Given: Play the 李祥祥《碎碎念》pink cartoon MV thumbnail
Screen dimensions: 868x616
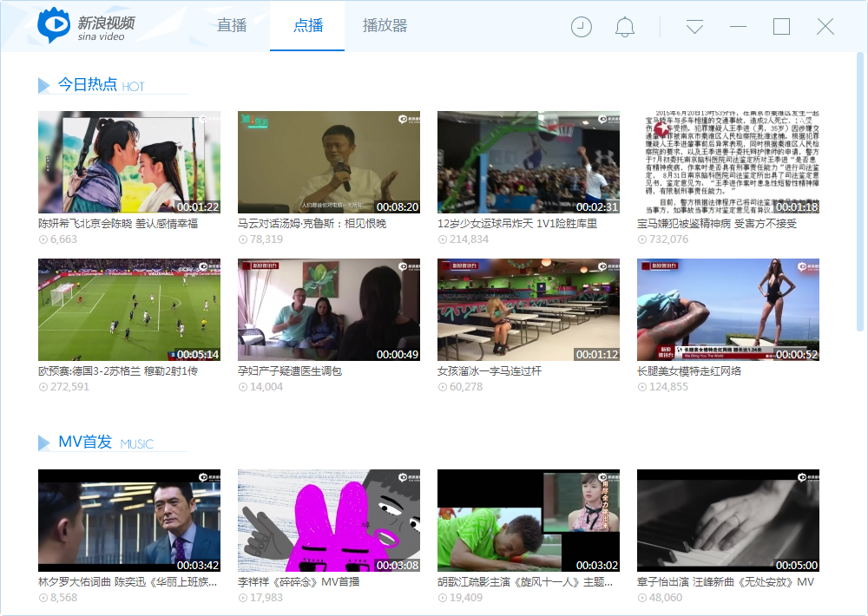Looking at the screenshot, I should coord(328,521).
